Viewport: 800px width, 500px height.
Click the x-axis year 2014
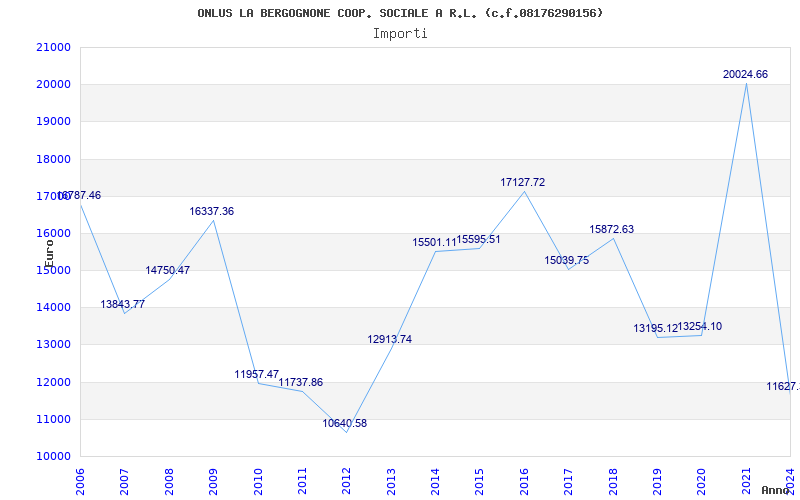pyautogui.click(x=435, y=481)
